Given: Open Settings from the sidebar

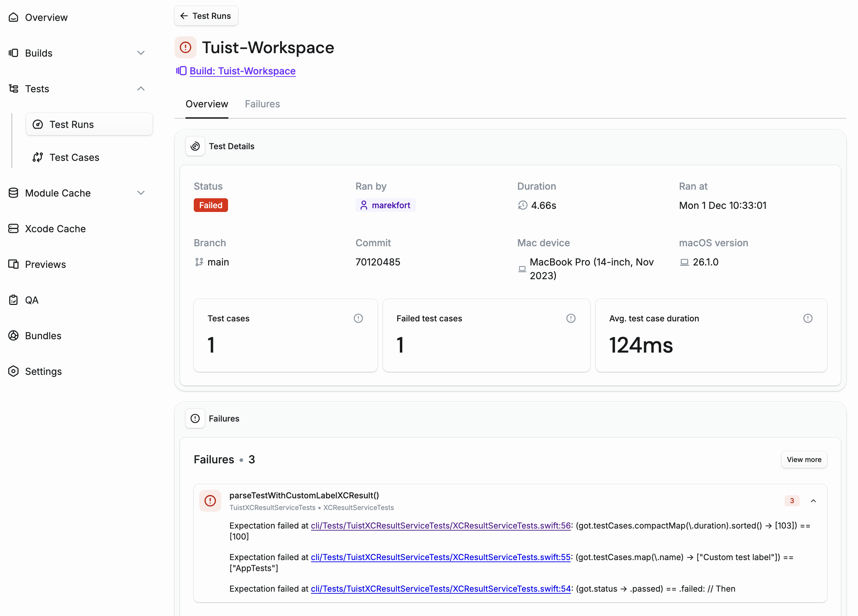Looking at the screenshot, I should tap(43, 371).
